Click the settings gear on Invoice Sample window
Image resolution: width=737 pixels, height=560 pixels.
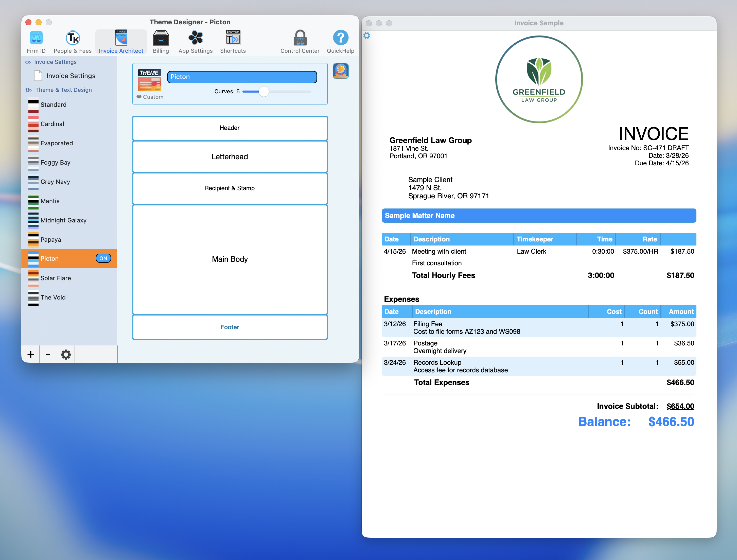point(367,35)
